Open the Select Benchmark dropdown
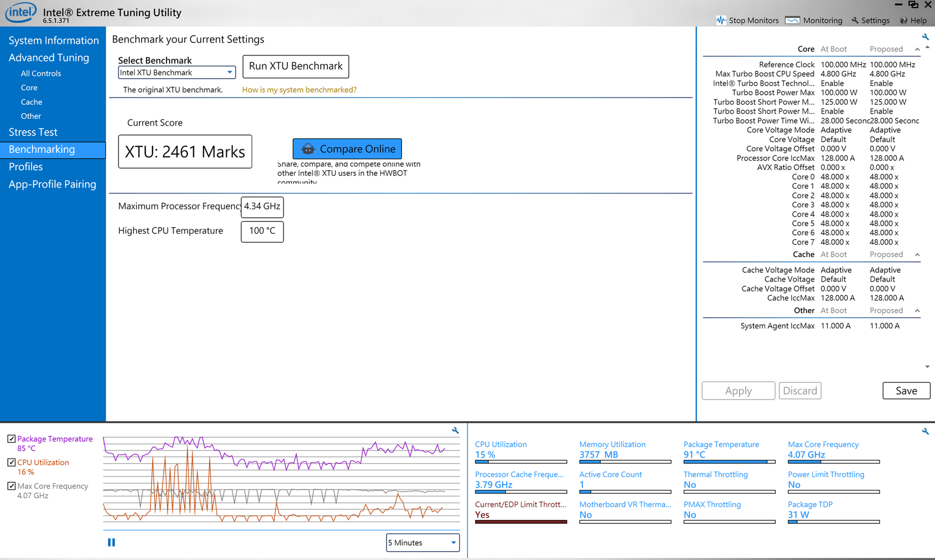The image size is (935, 560). [177, 73]
